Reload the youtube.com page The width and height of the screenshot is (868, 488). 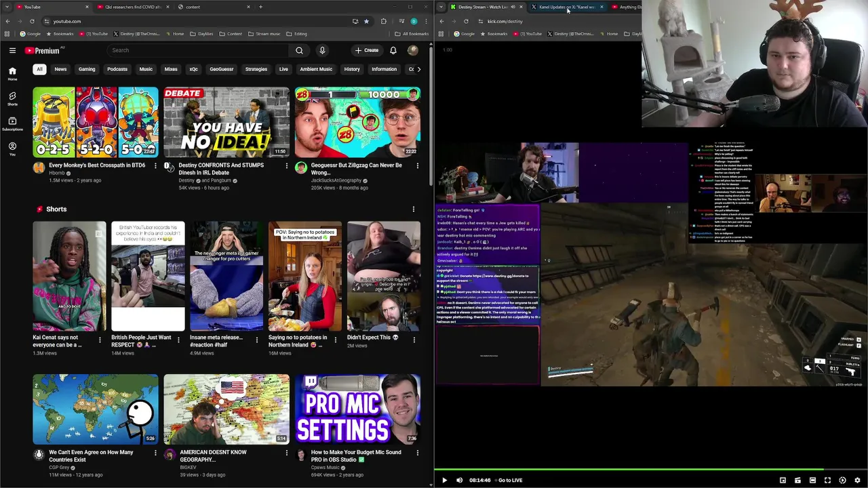click(32, 21)
